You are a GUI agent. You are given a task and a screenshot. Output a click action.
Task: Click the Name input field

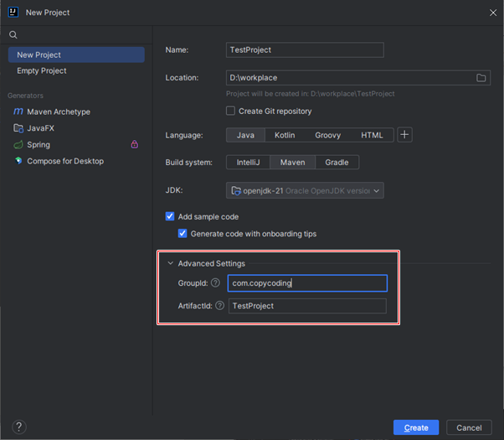[x=305, y=50]
